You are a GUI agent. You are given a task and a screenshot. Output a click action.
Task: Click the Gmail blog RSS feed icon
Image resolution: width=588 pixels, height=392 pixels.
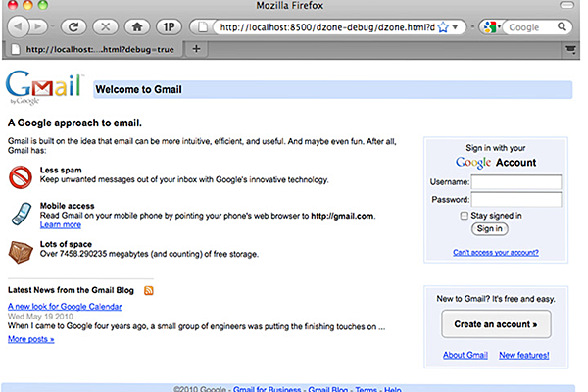(149, 290)
